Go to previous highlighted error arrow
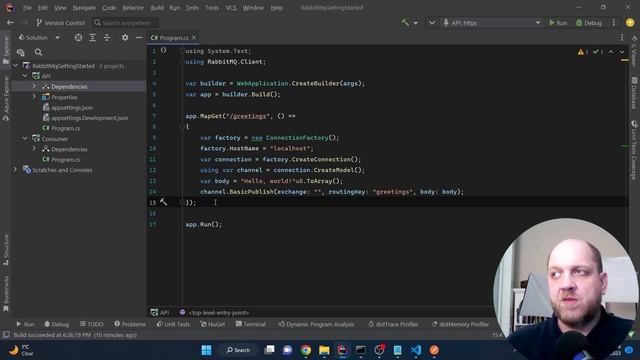 [x=611, y=52]
